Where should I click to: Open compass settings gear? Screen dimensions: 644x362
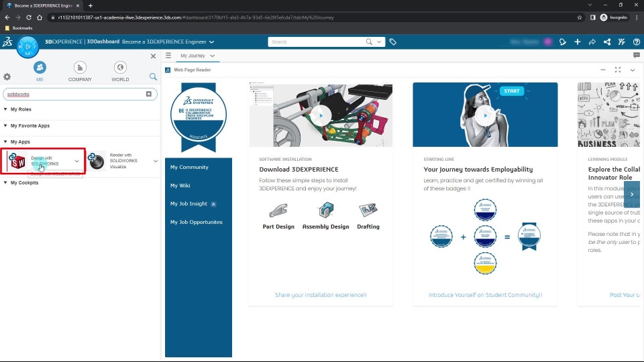[x=7, y=76]
